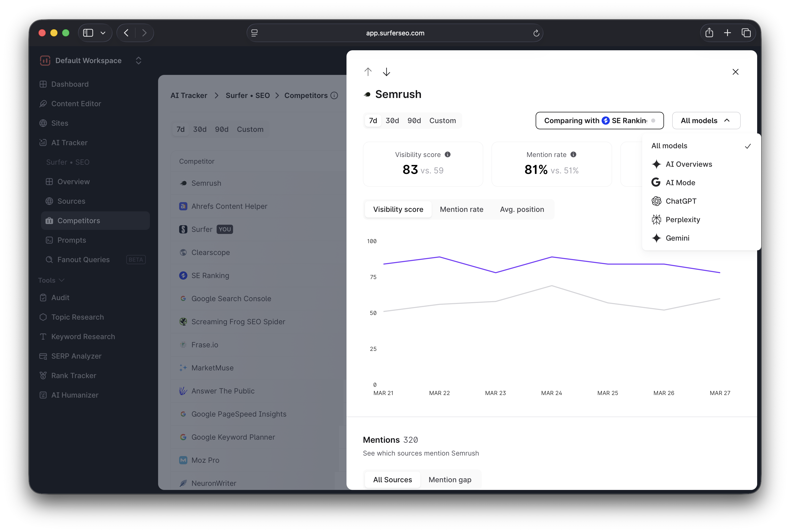790x532 pixels.
Task: Click the Safari address bar
Action: [x=395, y=33]
